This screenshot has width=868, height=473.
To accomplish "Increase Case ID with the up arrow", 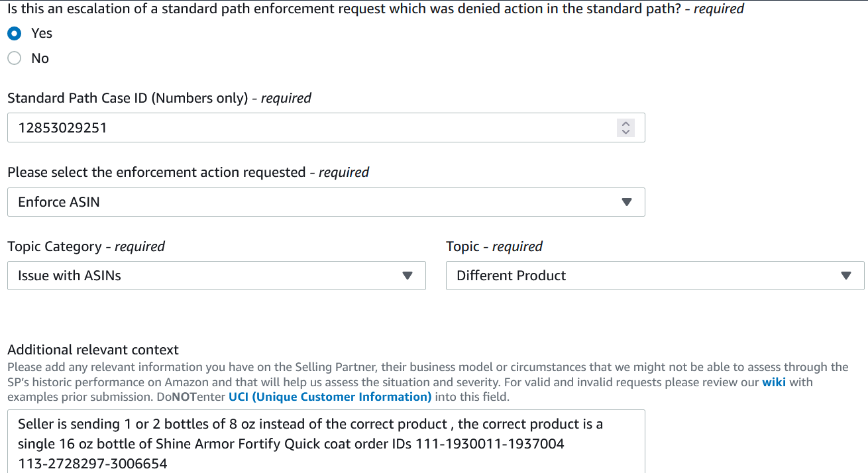I will click(625, 123).
